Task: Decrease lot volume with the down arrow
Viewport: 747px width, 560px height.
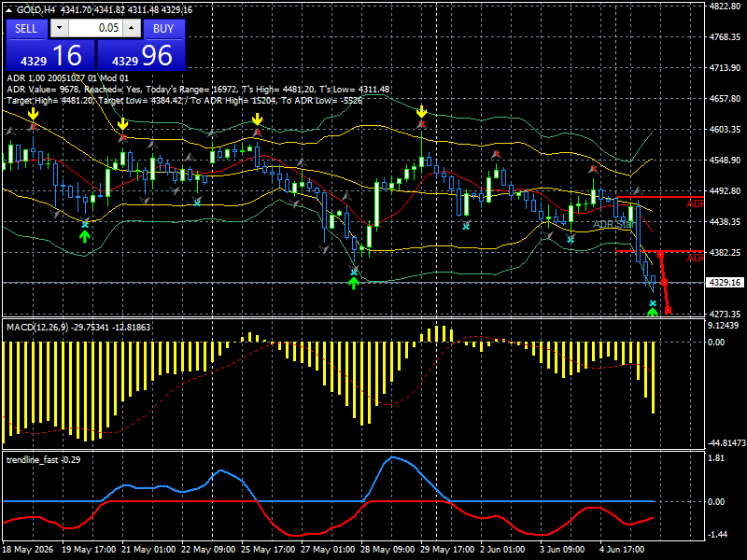Action: [x=59, y=28]
